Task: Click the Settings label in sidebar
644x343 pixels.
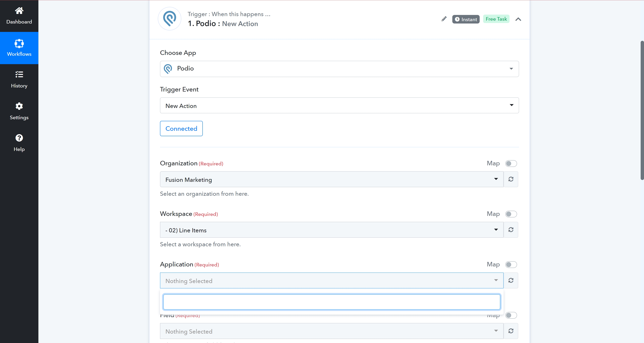Action: click(x=19, y=118)
